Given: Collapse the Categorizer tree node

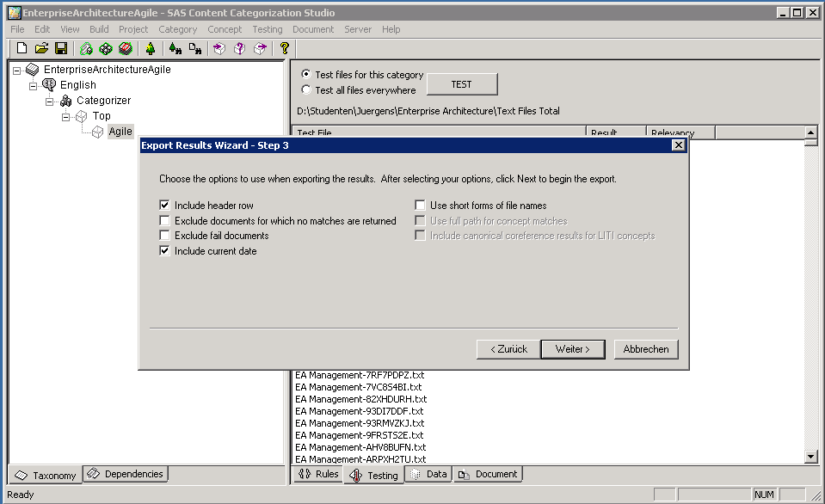Looking at the screenshot, I should [49, 101].
